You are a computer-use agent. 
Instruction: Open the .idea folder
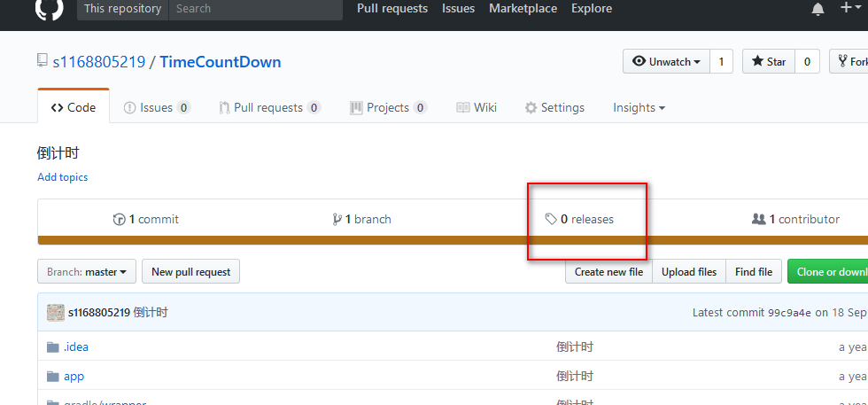point(76,347)
